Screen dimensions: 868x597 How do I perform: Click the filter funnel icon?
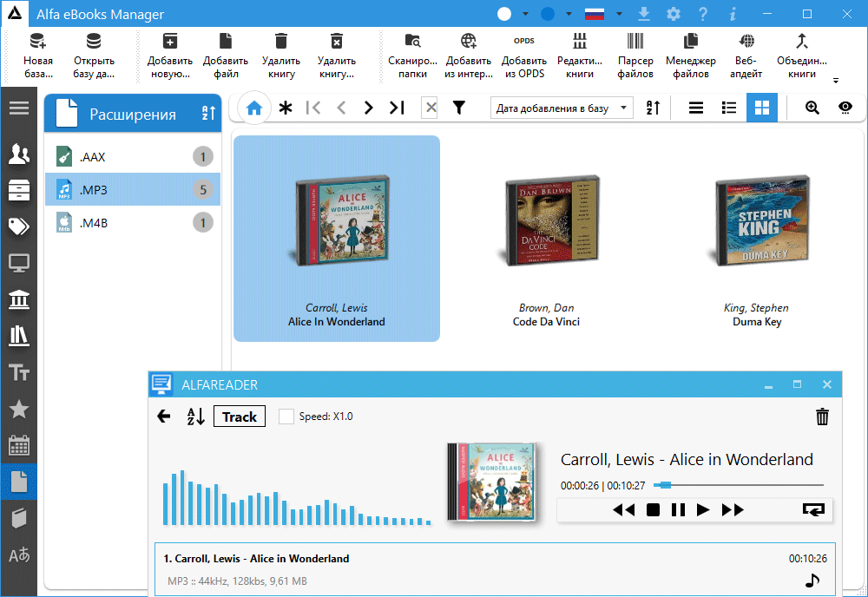tap(458, 108)
